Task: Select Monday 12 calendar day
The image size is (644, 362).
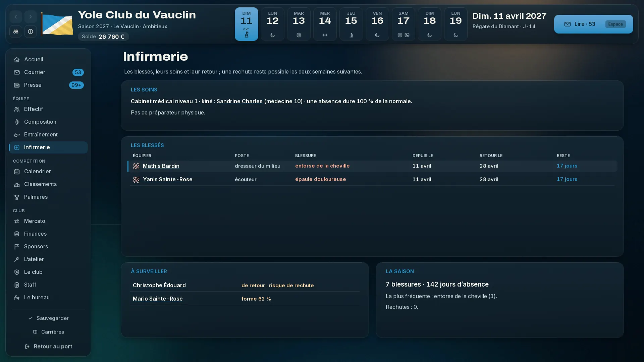Action: click(273, 24)
